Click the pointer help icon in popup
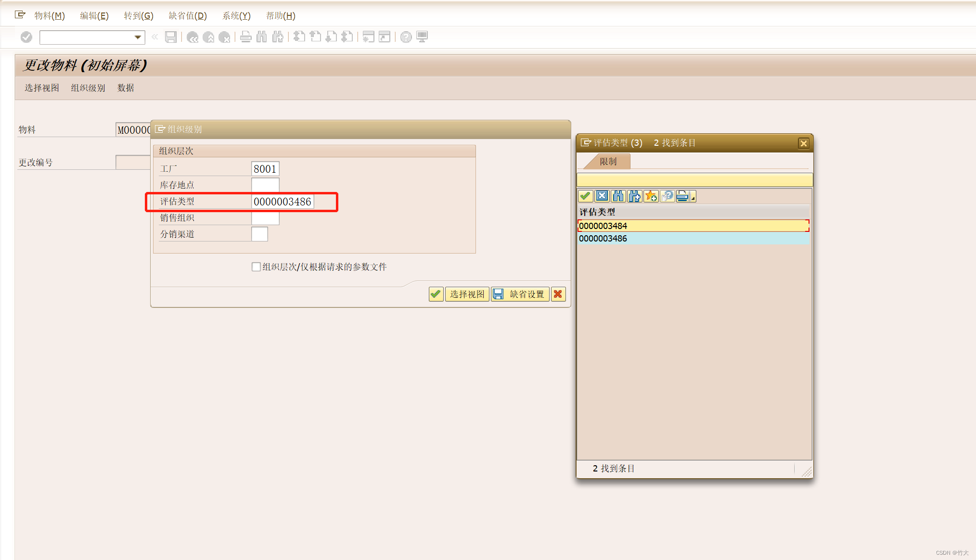The width and height of the screenshot is (976, 560). pos(667,196)
